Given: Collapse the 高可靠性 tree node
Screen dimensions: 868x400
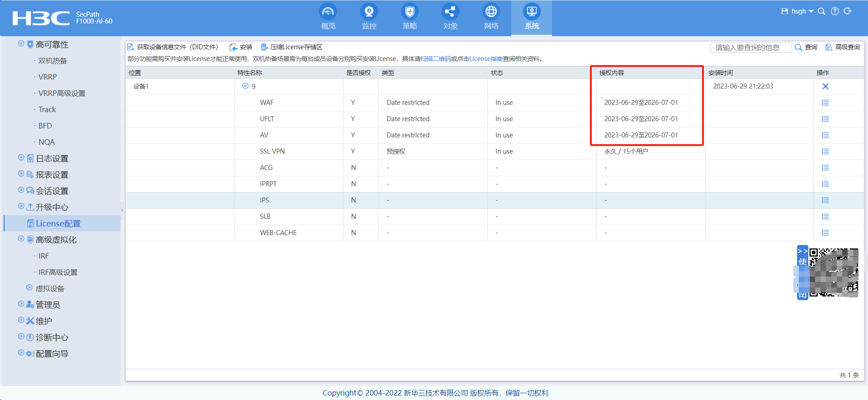Looking at the screenshot, I should (x=21, y=44).
